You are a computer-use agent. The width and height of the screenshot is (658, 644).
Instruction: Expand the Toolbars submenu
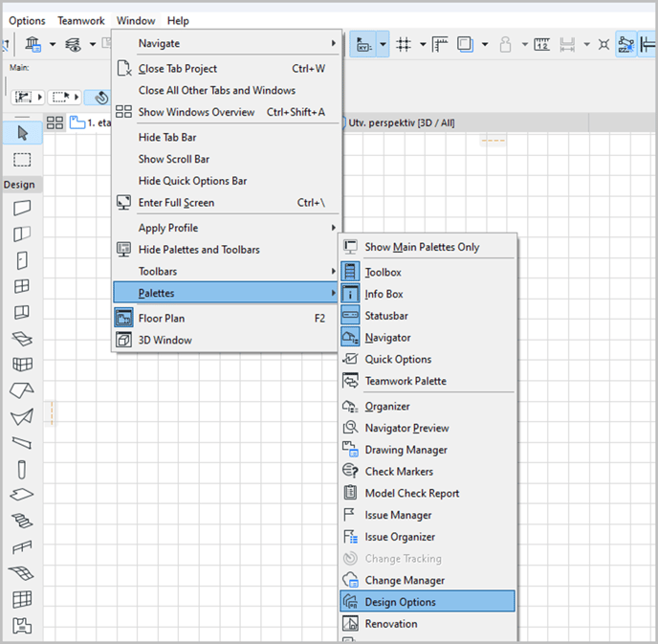click(227, 272)
